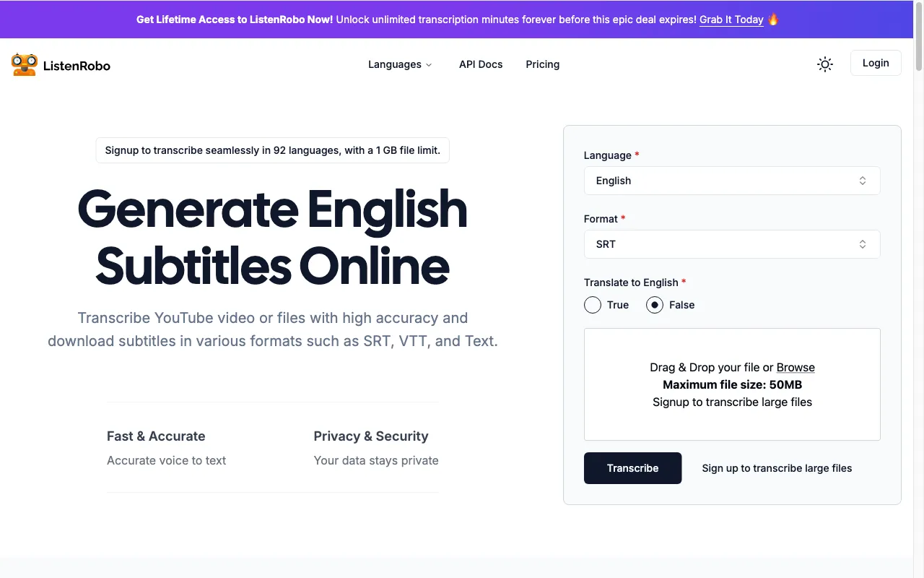Image resolution: width=924 pixels, height=578 pixels.
Task: Click the ListenRobo brand name
Action: coord(77,66)
